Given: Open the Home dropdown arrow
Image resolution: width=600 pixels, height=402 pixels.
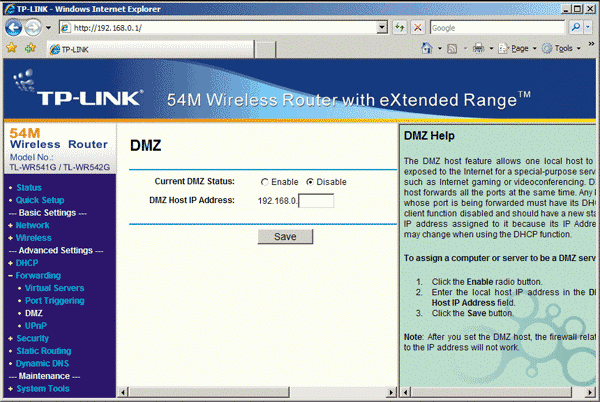Looking at the screenshot, I should click(x=440, y=49).
